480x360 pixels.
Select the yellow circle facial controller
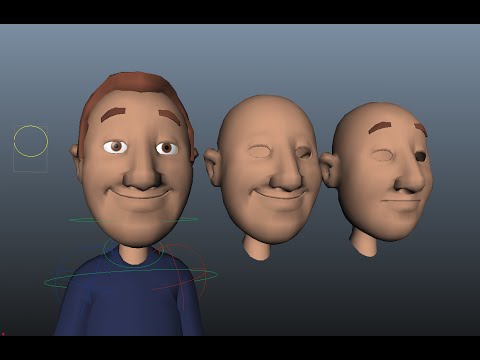coord(31,141)
